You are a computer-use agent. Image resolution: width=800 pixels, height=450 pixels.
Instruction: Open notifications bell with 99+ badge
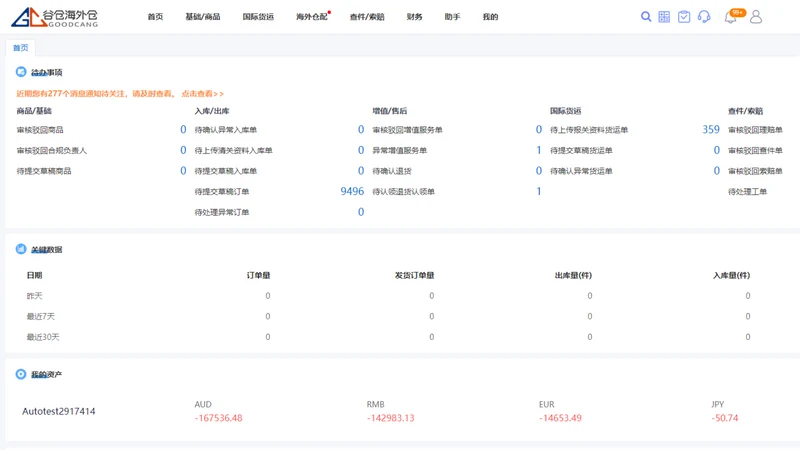tap(731, 16)
